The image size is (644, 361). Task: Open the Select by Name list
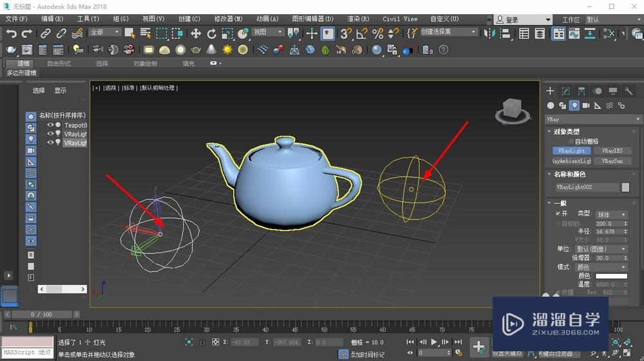[x=146, y=33]
